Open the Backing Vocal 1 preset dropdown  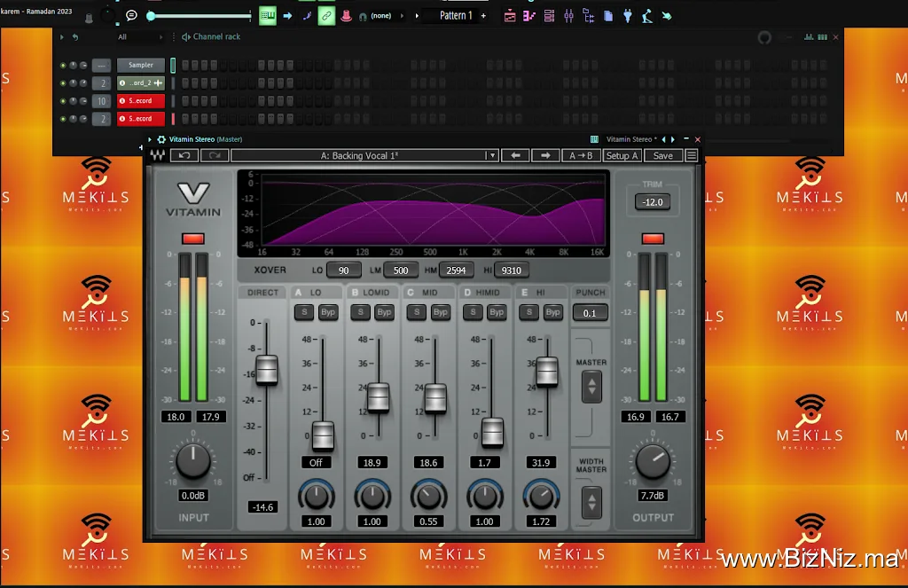(491, 155)
